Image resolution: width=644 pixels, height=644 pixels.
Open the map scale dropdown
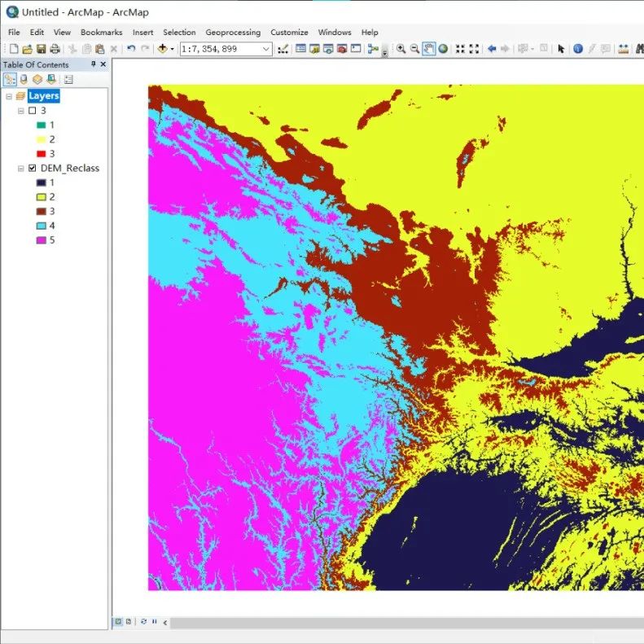point(266,49)
